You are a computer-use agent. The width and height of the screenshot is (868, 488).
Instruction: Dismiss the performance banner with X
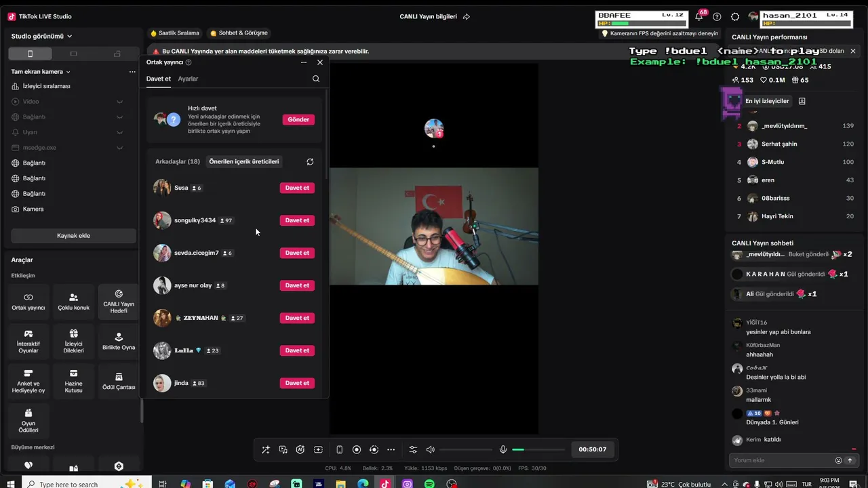pos(853,51)
